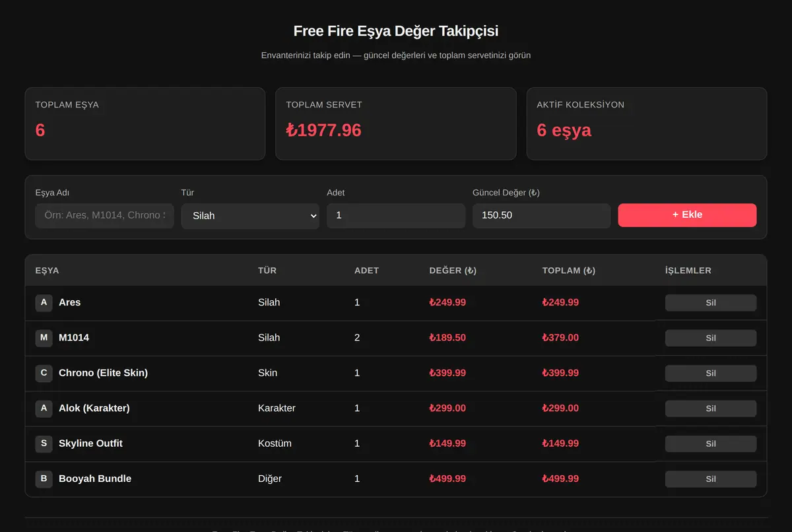Click the TOPLAM EŞYA value 6
This screenshot has height=532, width=792.
tap(40, 130)
